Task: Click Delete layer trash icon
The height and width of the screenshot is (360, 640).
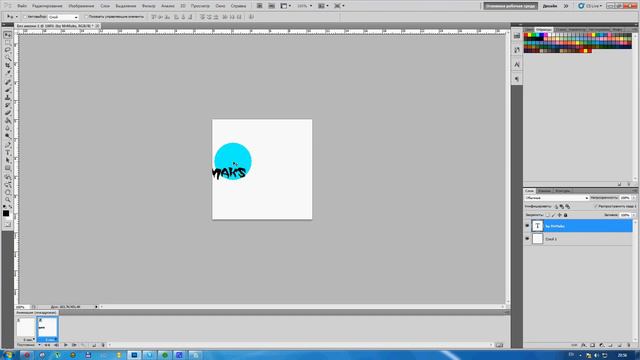Action: coord(629,345)
